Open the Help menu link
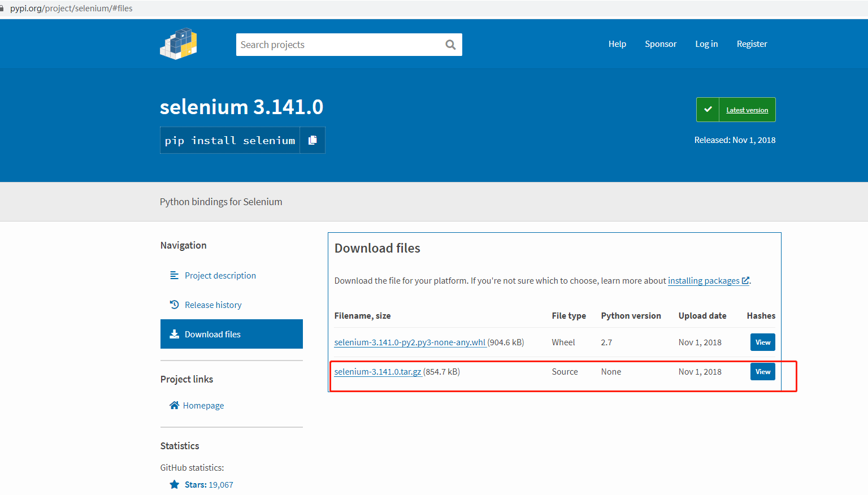 click(x=617, y=44)
